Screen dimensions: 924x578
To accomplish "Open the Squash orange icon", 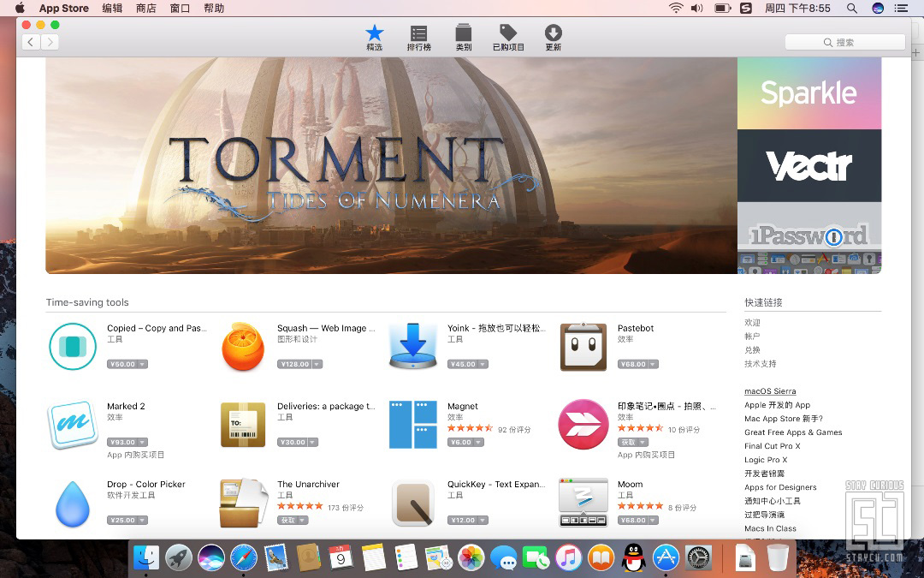I will coord(243,347).
